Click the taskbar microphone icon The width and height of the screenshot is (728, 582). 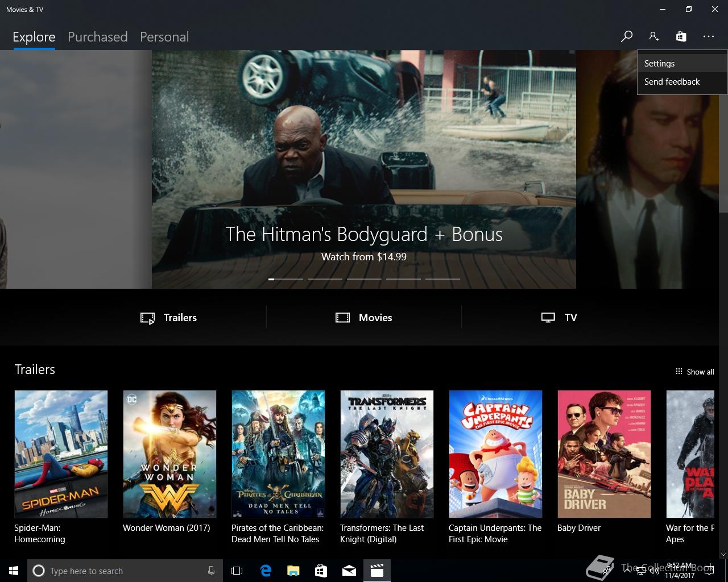coord(212,571)
